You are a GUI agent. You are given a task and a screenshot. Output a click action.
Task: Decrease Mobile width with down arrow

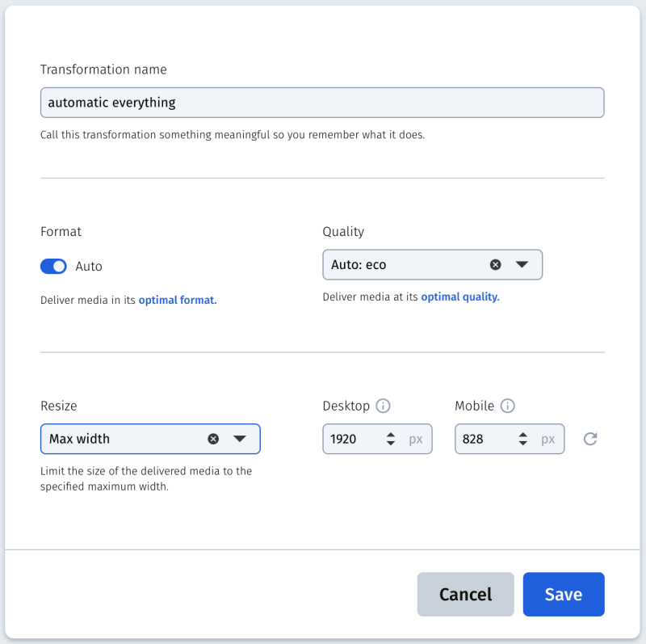[522, 444]
